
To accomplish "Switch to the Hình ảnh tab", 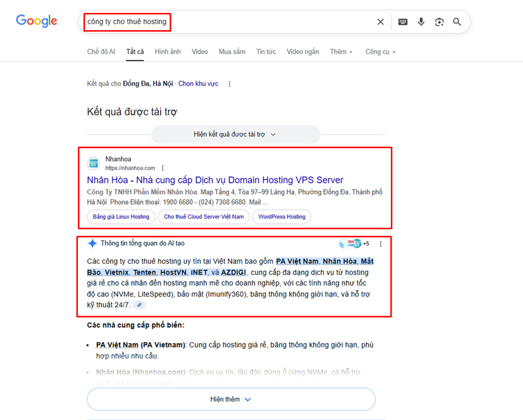I will click(x=167, y=52).
